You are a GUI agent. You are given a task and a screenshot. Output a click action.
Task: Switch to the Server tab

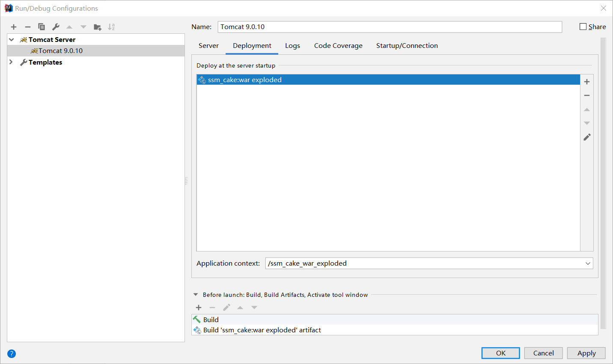pyautogui.click(x=208, y=46)
